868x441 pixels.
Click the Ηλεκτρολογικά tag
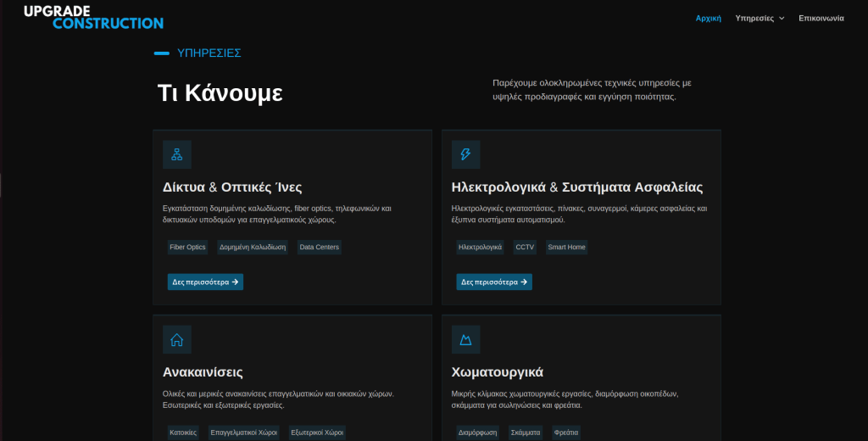[x=480, y=248]
